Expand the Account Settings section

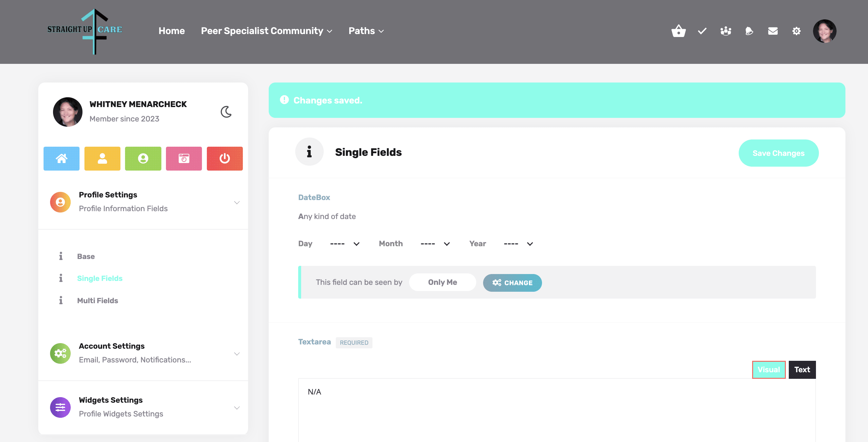pyautogui.click(x=144, y=353)
